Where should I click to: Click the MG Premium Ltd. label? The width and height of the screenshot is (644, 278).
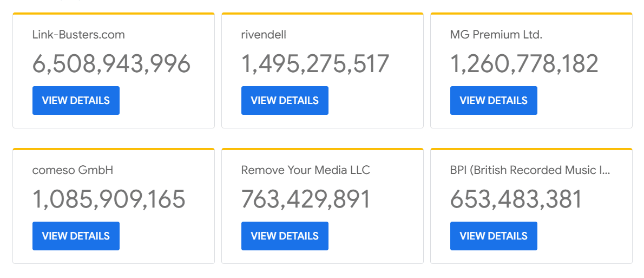[496, 35]
